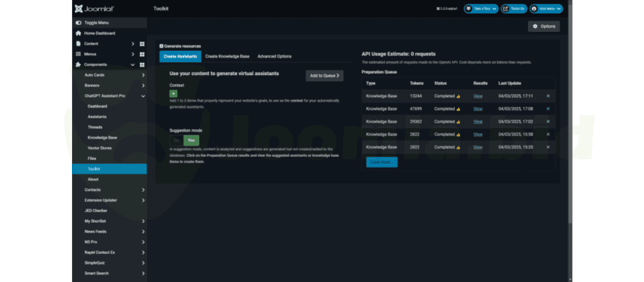This screenshot has height=282, width=644.
Task: View results of the 15:35 queue row
Action: [477, 147]
